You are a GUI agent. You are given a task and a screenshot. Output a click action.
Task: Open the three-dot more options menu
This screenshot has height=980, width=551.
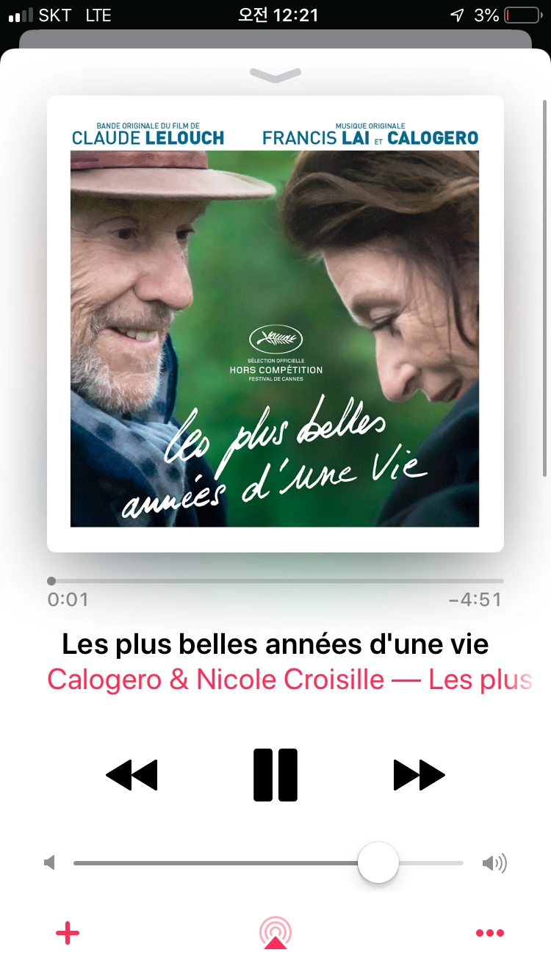point(490,934)
